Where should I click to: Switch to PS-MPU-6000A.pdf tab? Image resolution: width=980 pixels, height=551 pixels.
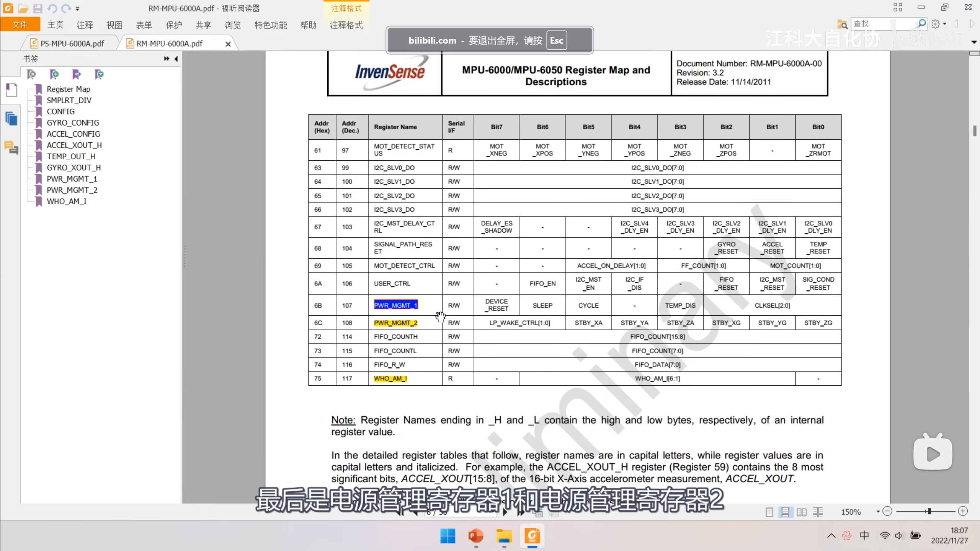[72, 44]
